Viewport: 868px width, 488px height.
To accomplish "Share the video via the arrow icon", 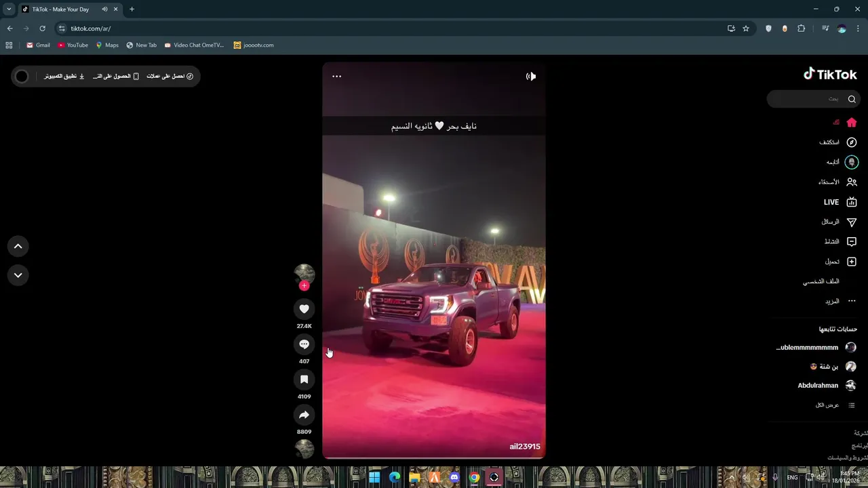I will click(x=304, y=415).
